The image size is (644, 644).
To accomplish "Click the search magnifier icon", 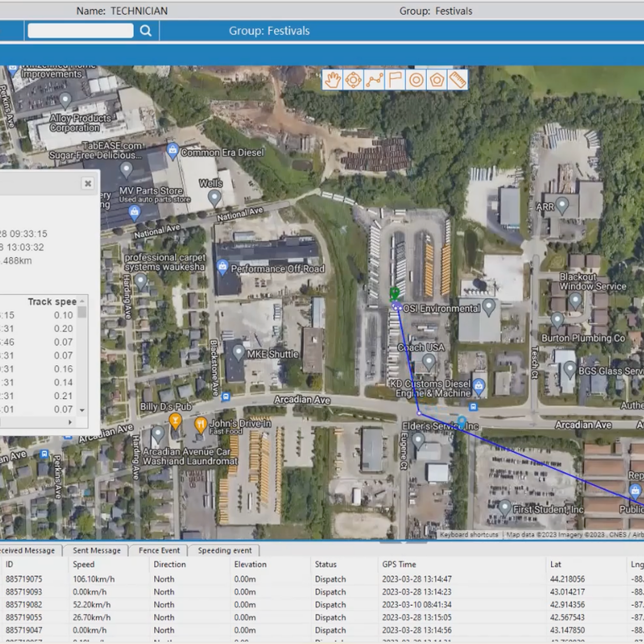I will tap(146, 31).
